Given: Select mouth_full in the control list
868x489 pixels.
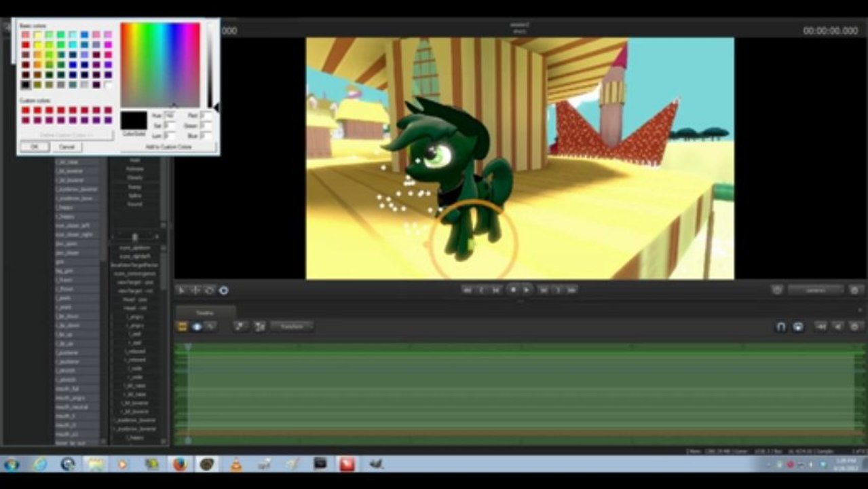Looking at the screenshot, I should pos(77,388).
